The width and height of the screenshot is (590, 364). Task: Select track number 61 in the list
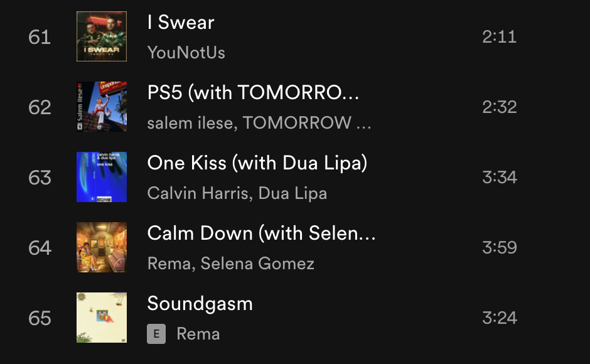pyautogui.click(x=40, y=37)
